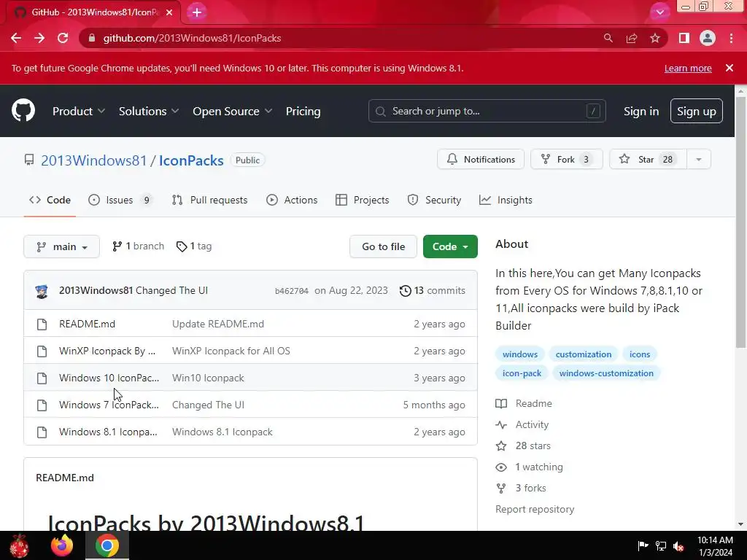
Task: Open the 2013Windows81 owner profile link
Action: [x=94, y=160]
